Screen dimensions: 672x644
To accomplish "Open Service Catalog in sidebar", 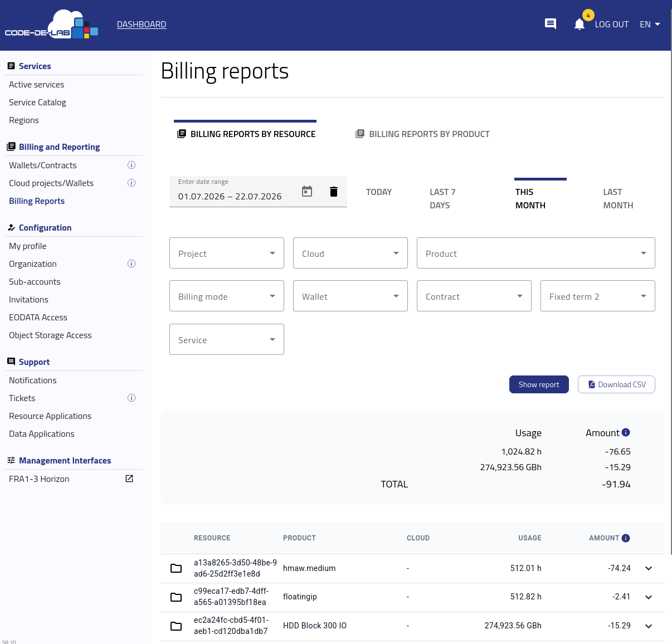I will coord(37,102).
